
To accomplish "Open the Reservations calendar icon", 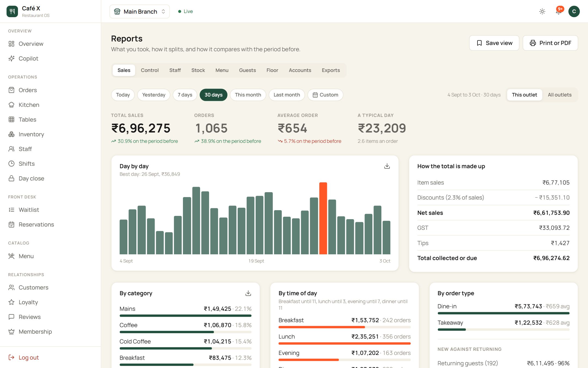I will [11, 225].
